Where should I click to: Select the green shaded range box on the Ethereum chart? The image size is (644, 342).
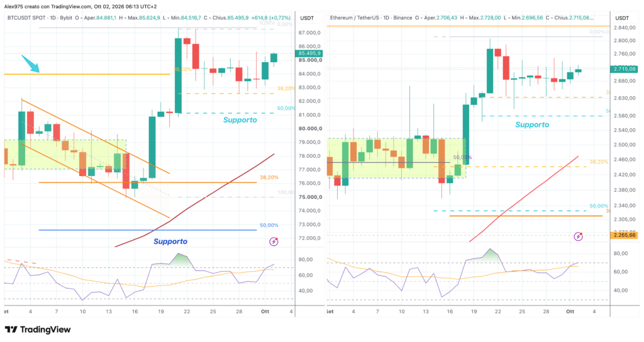tap(396, 158)
